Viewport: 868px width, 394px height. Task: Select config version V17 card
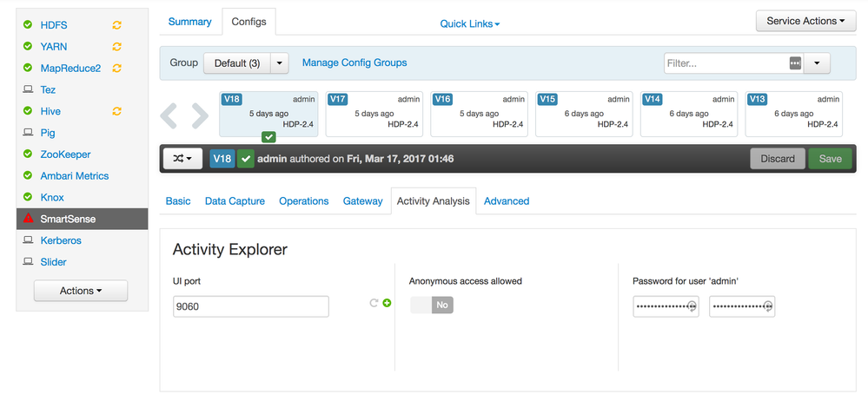(x=374, y=114)
